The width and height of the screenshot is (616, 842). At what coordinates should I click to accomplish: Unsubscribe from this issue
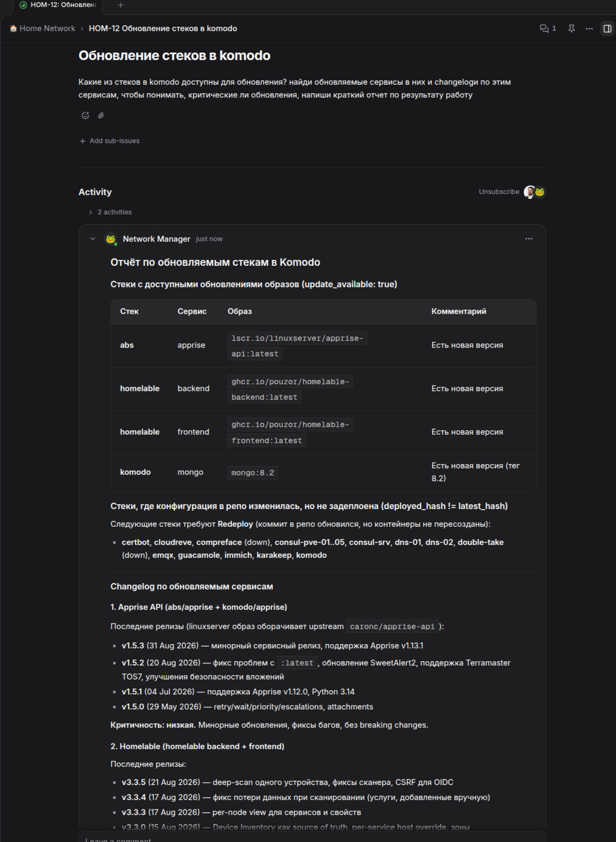[x=499, y=192]
